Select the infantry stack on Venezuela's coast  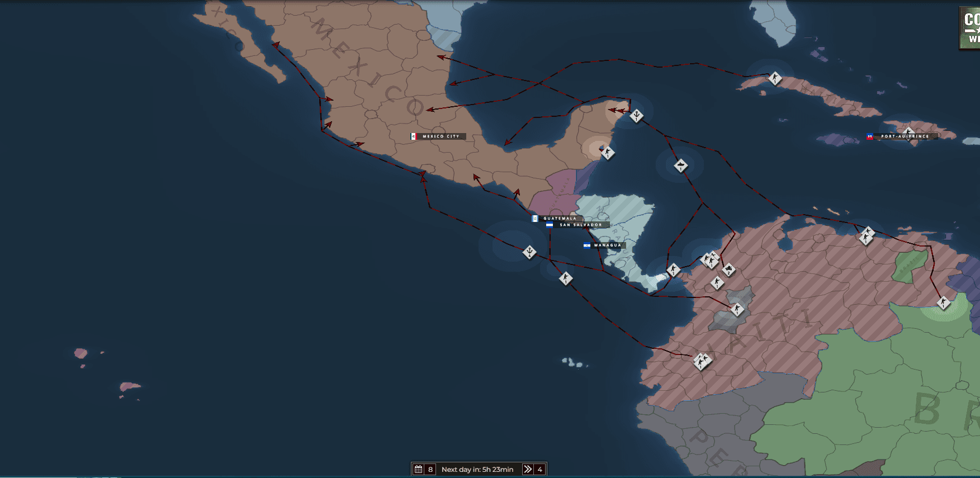pyautogui.click(x=867, y=236)
